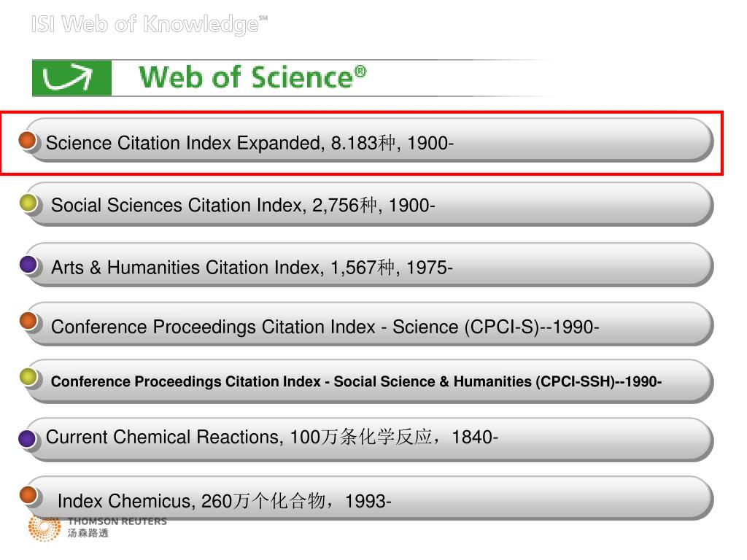Image resolution: width=747 pixels, height=560 pixels.
Task: Click the THOMSON REUTERS text label
Action: [117, 521]
